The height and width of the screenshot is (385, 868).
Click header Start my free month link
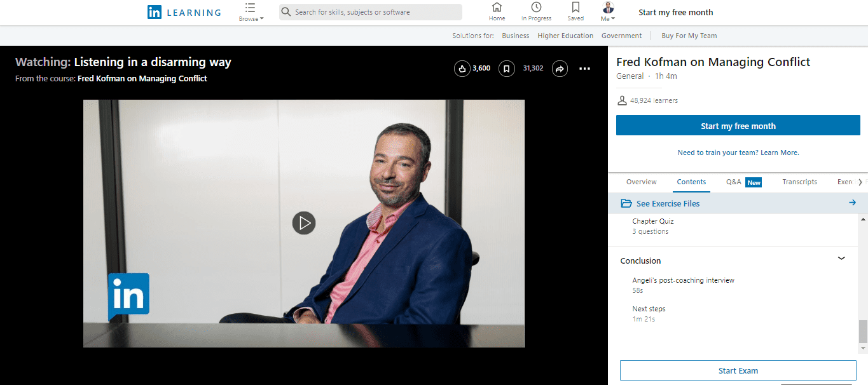pyautogui.click(x=676, y=12)
